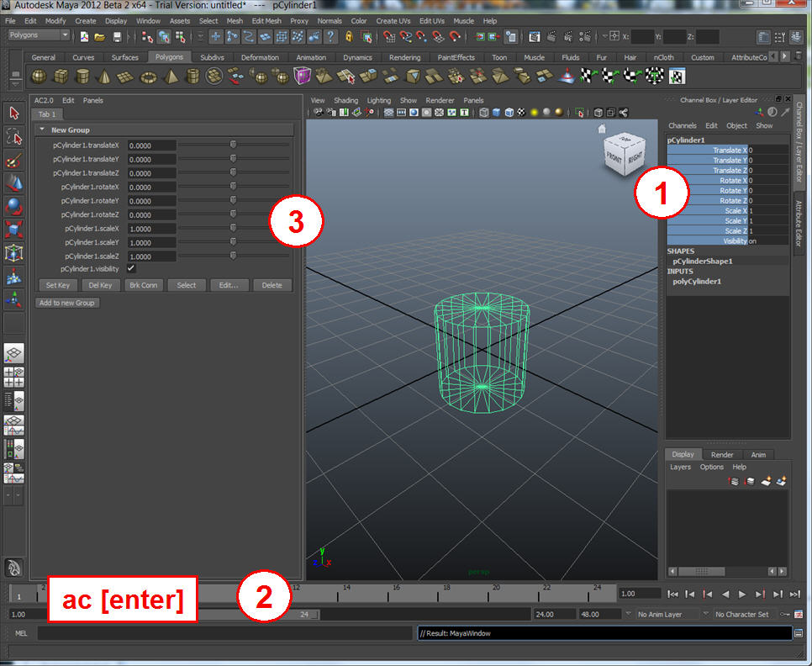Open animation preferences icon next to auto key
This screenshot has width=812, height=666.
pyautogui.click(x=797, y=615)
